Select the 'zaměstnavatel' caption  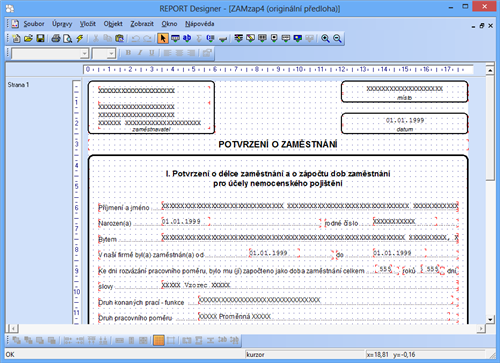pyautogui.click(x=151, y=129)
